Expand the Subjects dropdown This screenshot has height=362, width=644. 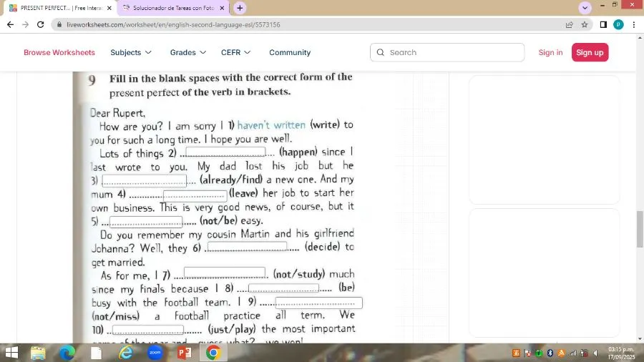[131, 52]
